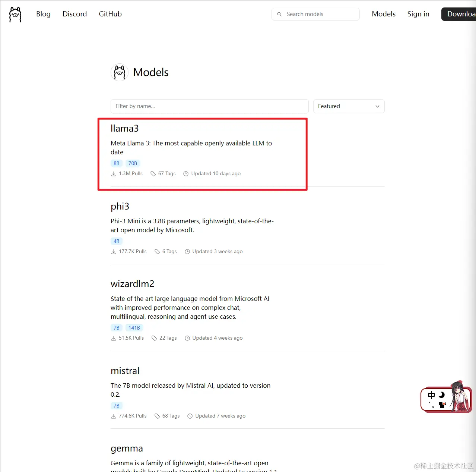Click the 7B tag under mistral

(x=117, y=406)
